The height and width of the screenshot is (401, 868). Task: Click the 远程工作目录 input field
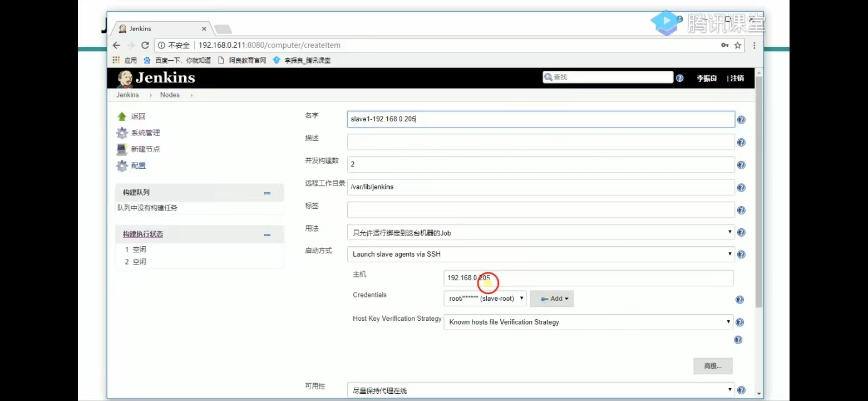click(x=541, y=187)
